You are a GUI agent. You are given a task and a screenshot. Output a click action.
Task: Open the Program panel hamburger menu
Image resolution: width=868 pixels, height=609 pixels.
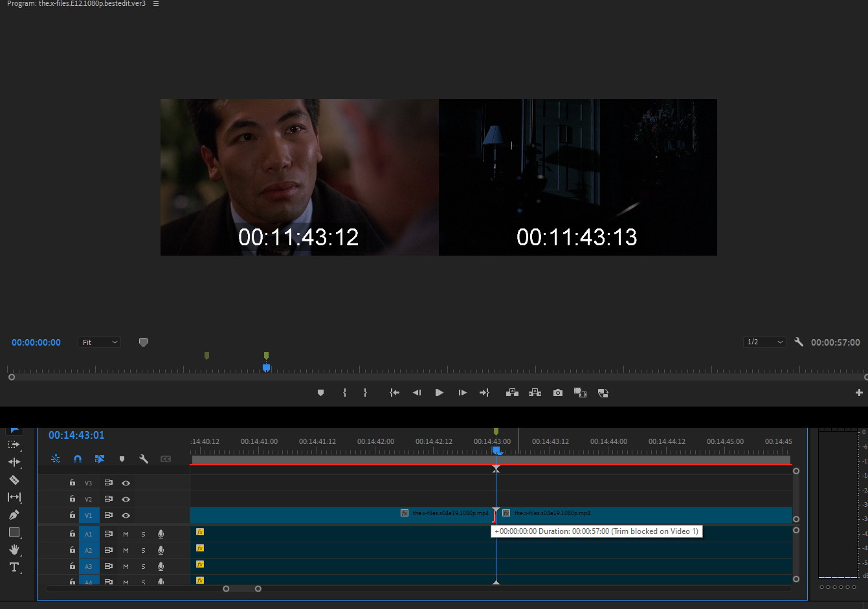156,4
